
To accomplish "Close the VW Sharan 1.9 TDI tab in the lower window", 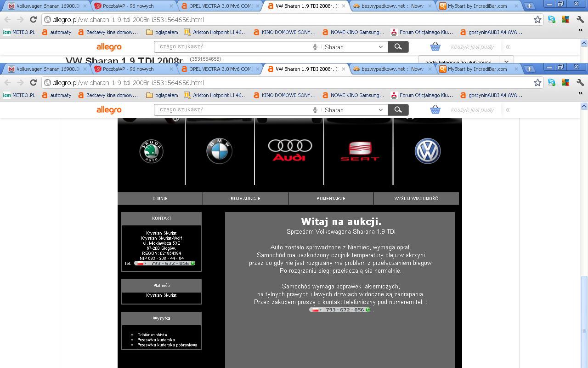I will pos(343,69).
